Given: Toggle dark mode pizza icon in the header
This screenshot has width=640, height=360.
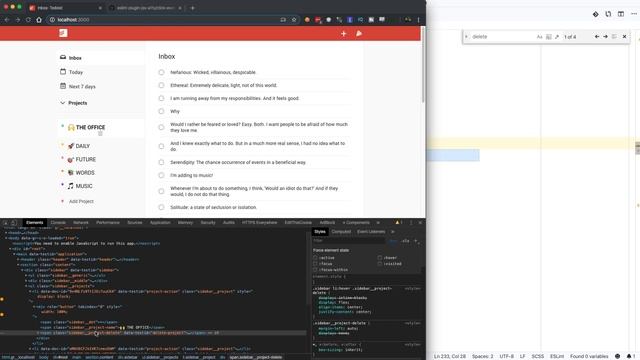Looking at the screenshot, I should click(359, 33).
